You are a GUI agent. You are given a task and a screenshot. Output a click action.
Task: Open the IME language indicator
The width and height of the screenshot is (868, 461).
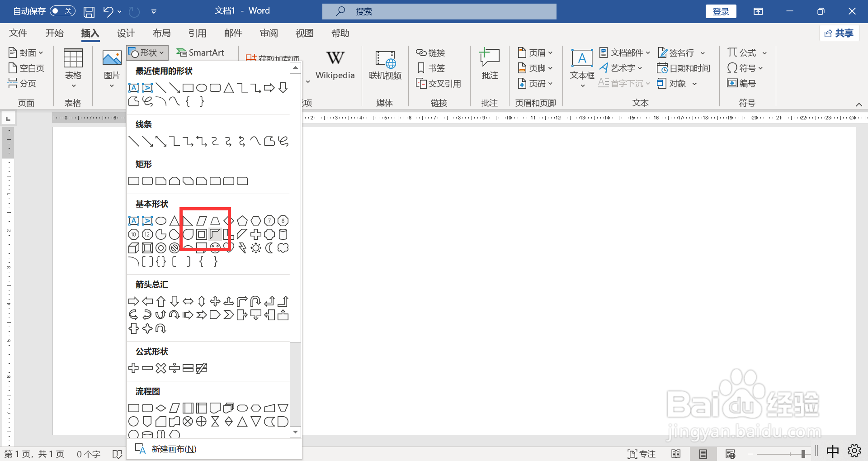point(832,451)
